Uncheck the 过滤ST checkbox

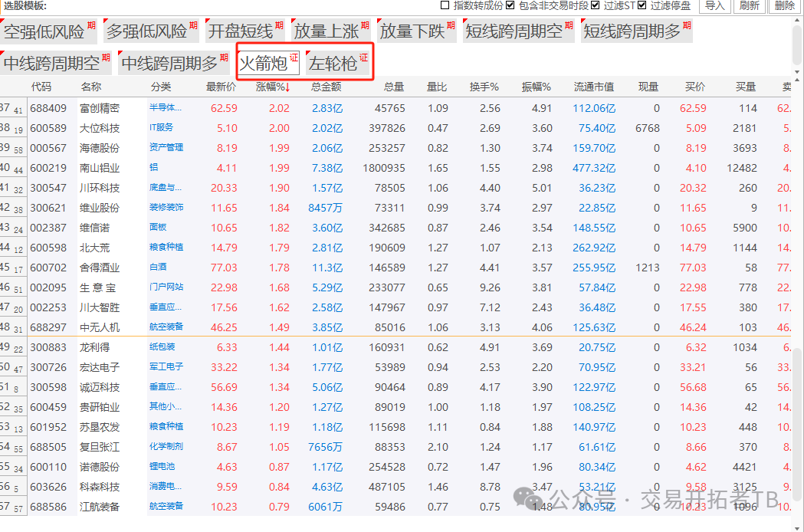595,5
